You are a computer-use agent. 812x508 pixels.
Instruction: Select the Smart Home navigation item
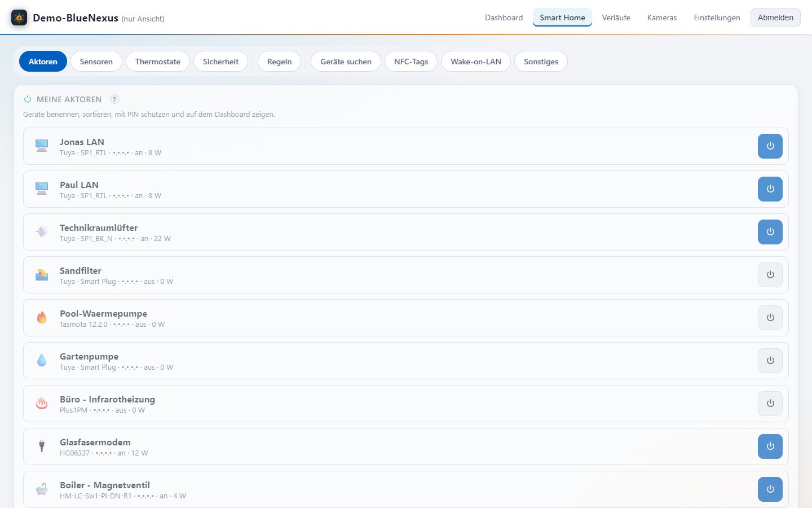[x=562, y=17]
